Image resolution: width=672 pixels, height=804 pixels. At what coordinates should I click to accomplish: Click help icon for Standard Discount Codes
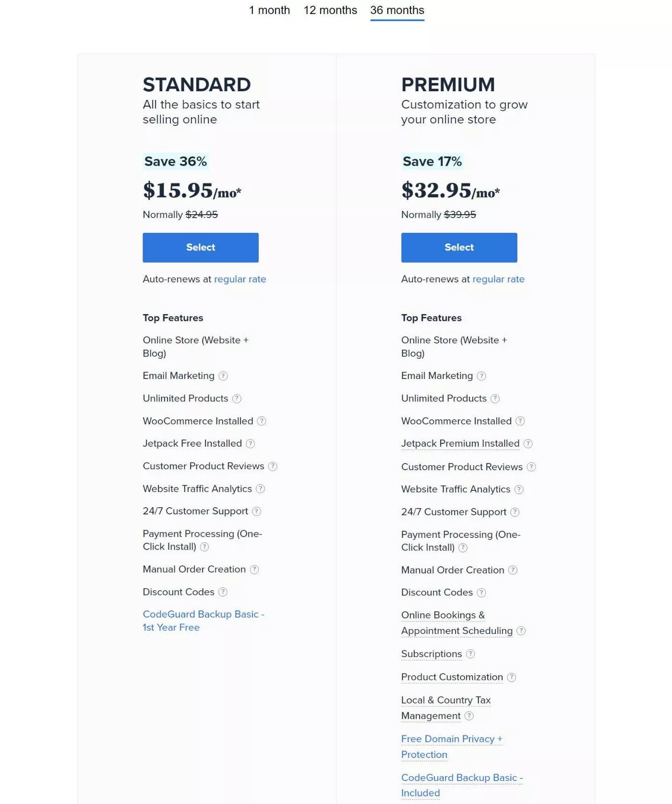pyautogui.click(x=223, y=592)
